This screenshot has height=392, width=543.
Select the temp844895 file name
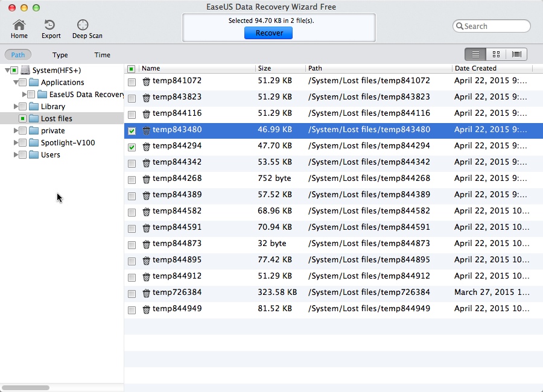(x=177, y=260)
